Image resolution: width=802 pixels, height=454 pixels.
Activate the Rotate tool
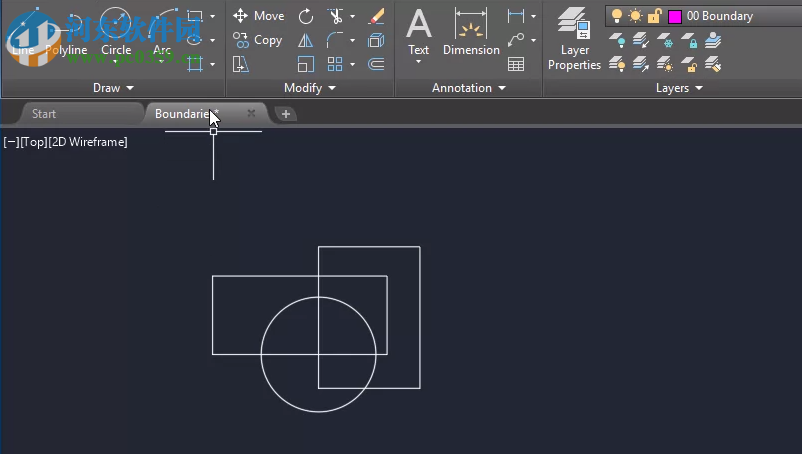(x=306, y=16)
